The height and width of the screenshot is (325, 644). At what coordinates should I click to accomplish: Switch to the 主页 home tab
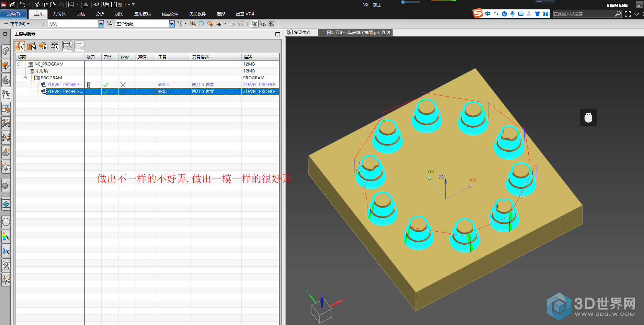pos(38,14)
